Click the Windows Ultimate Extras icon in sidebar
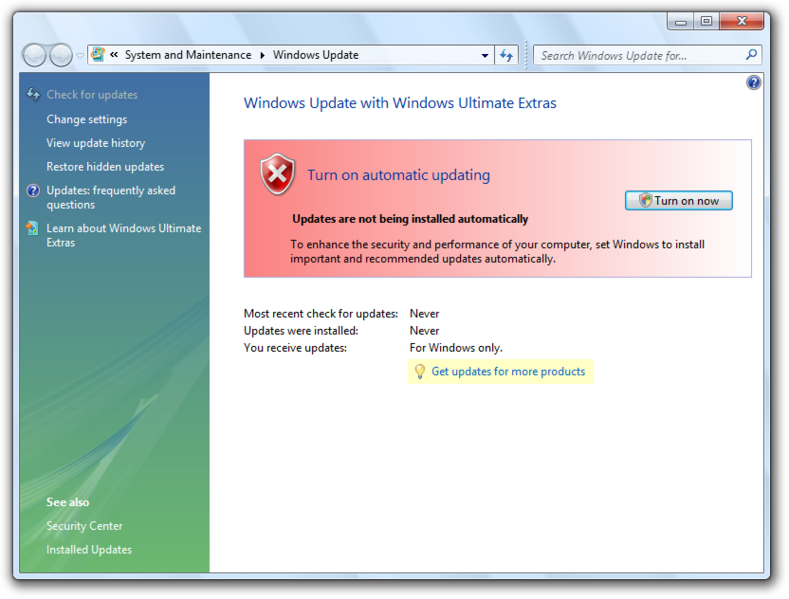 coord(32,228)
